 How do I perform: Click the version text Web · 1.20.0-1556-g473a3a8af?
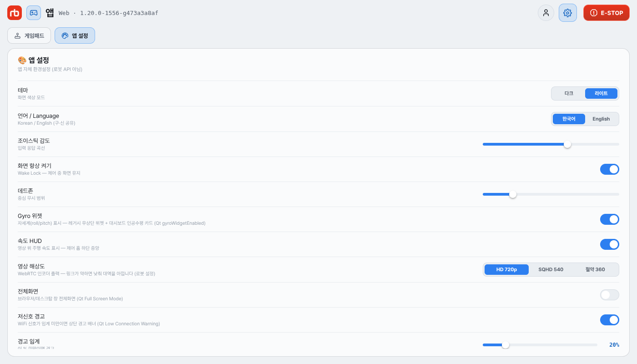point(108,13)
